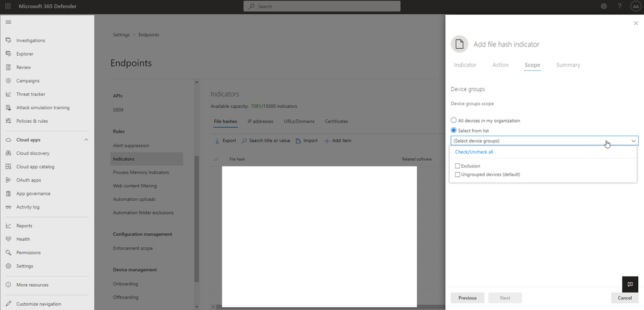Click the Previous button

467,298
